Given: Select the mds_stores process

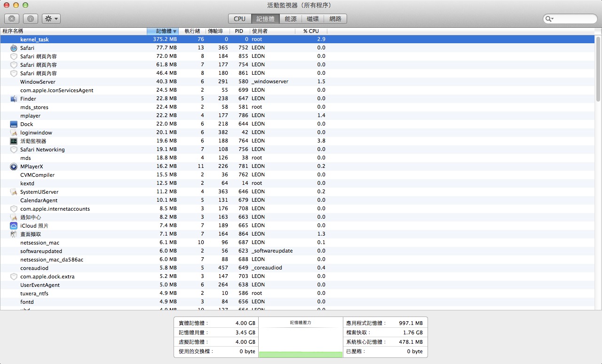Looking at the screenshot, I should [298, 107].
